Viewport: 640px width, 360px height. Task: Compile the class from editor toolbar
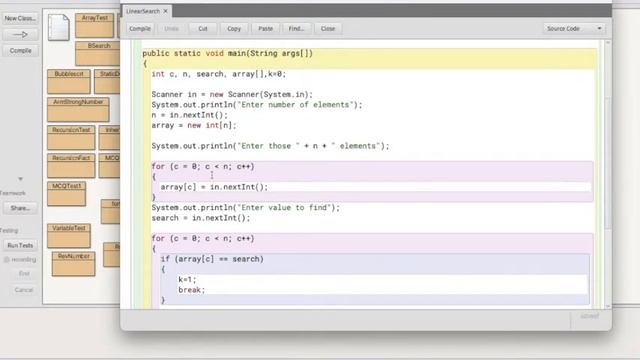pos(140,29)
